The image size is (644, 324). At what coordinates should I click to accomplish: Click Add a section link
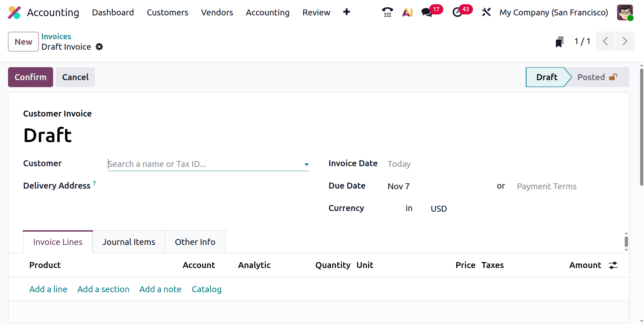pos(103,289)
